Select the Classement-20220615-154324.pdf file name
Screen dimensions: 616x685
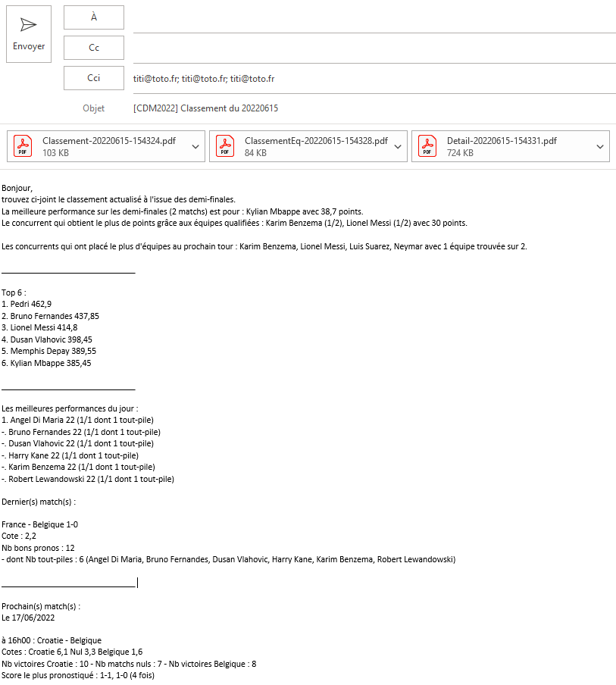[x=109, y=141]
